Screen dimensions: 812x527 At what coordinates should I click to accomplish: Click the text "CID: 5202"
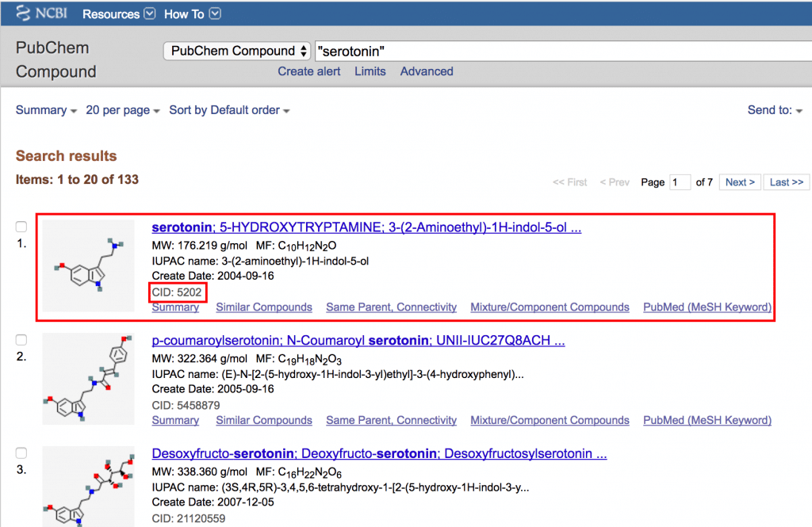177,292
